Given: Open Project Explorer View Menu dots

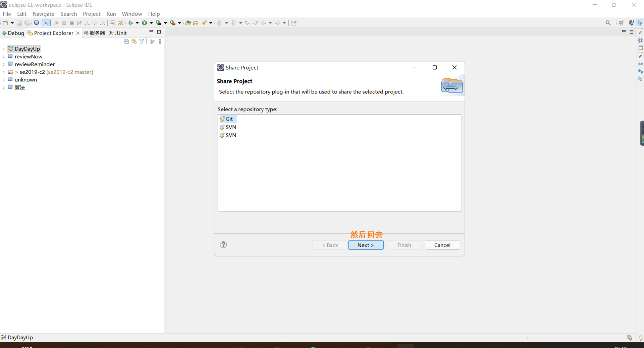Looking at the screenshot, I should click(160, 42).
